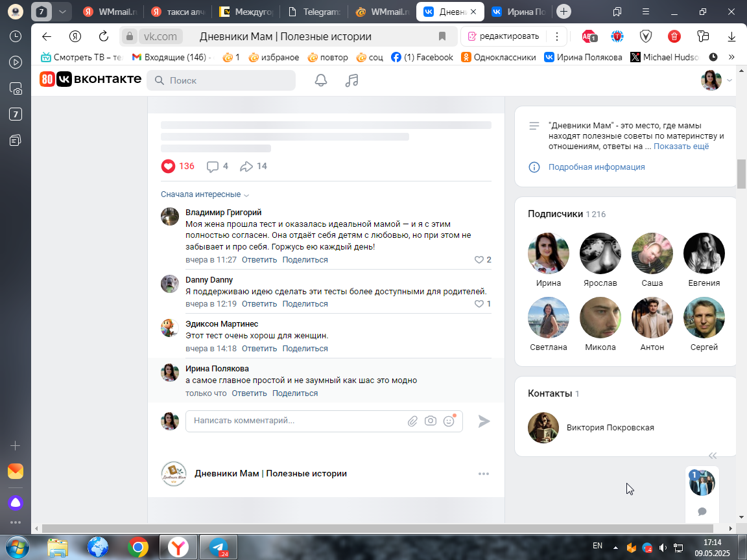Image resolution: width=747 pixels, height=560 pixels.
Task: Click the horizontal scrollbar at page bottom
Action: (377, 529)
